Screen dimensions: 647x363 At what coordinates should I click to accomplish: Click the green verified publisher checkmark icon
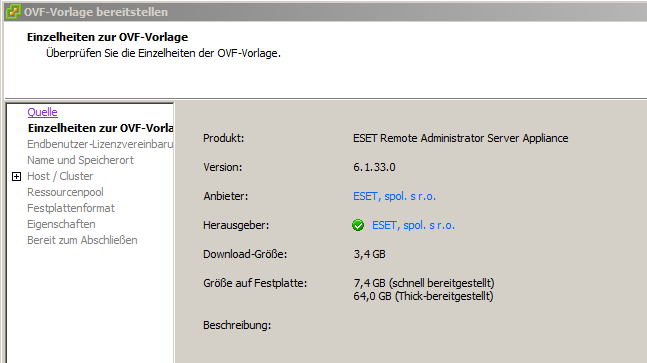(358, 225)
